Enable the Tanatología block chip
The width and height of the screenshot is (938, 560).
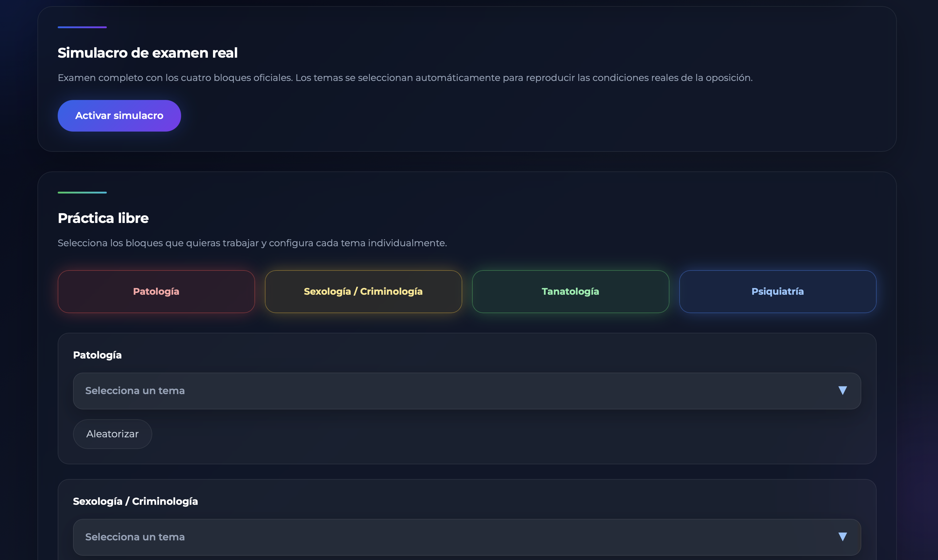coord(571,291)
